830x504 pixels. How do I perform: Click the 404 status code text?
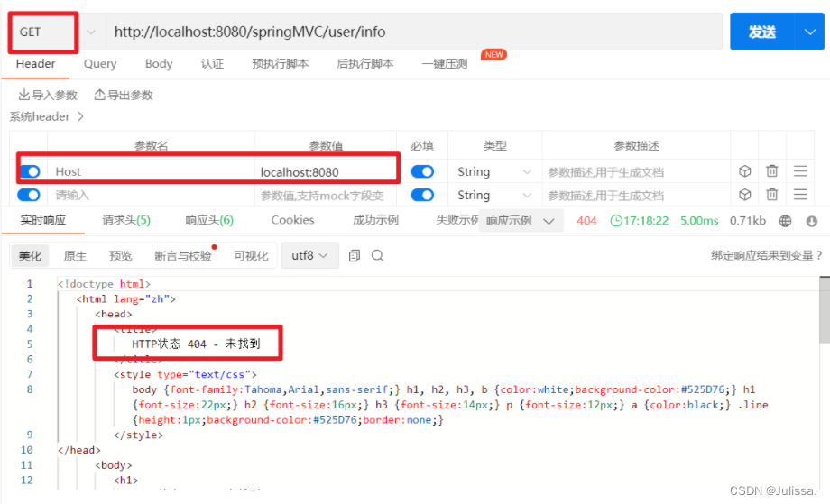(x=586, y=221)
